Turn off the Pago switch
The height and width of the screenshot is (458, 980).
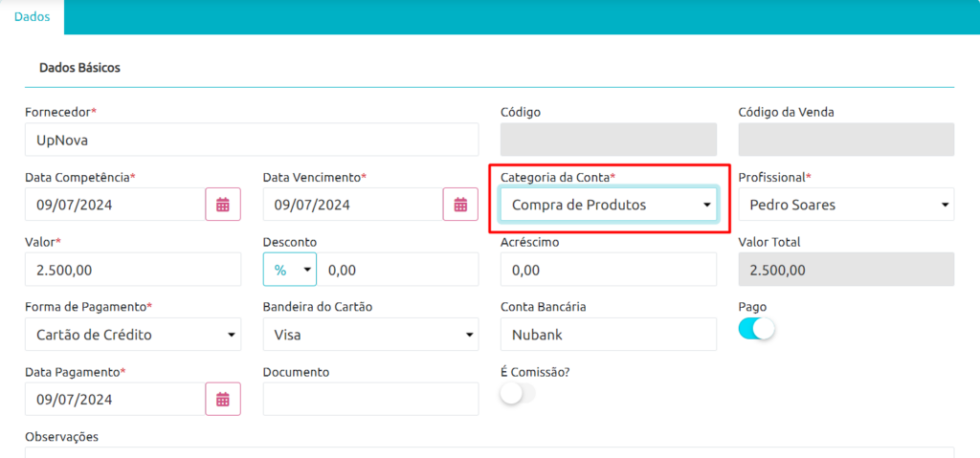tap(756, 329)
